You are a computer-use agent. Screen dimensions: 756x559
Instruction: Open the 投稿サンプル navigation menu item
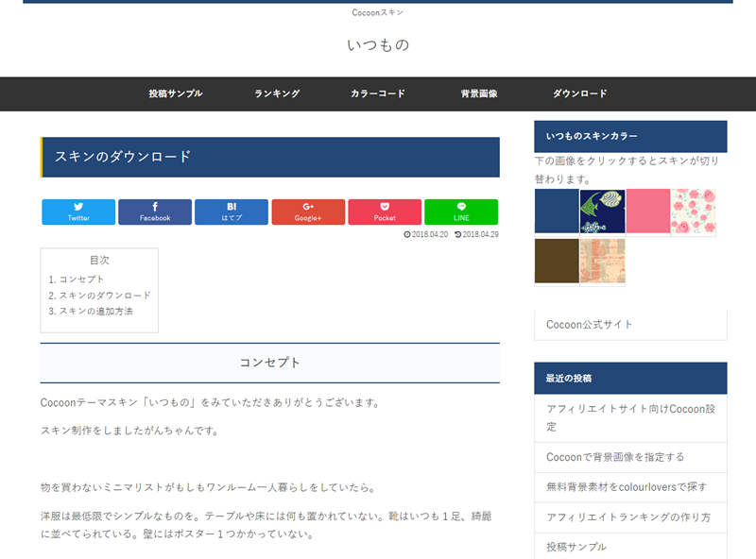click(x=174, y=93)
